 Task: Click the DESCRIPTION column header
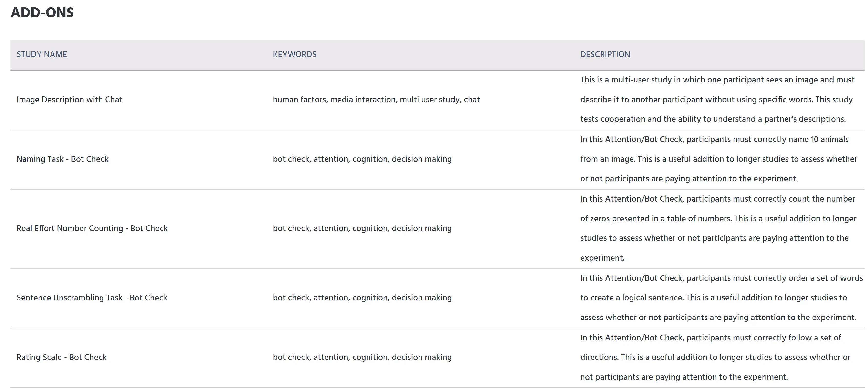(x=605, y=54)
